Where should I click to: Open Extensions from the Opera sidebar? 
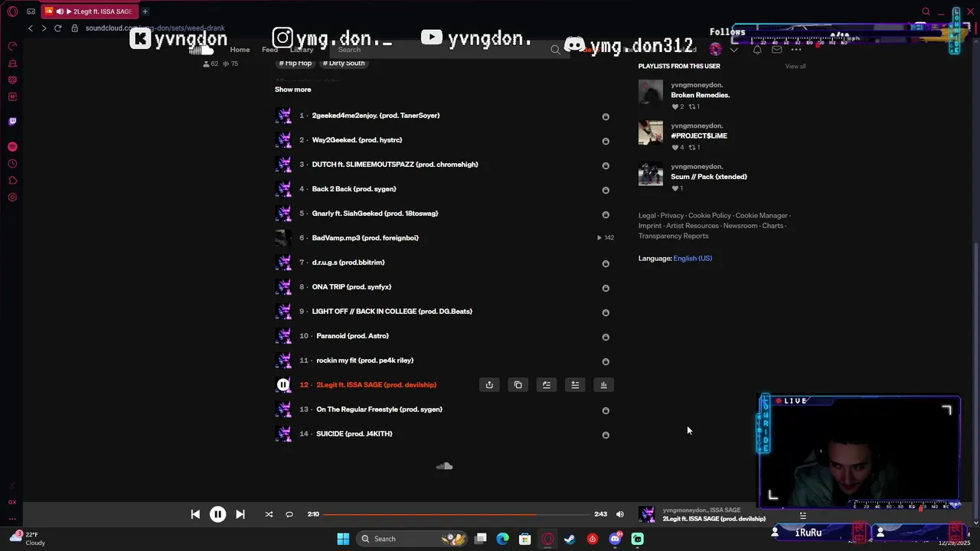pyautogui.click(x=12, y=181)
